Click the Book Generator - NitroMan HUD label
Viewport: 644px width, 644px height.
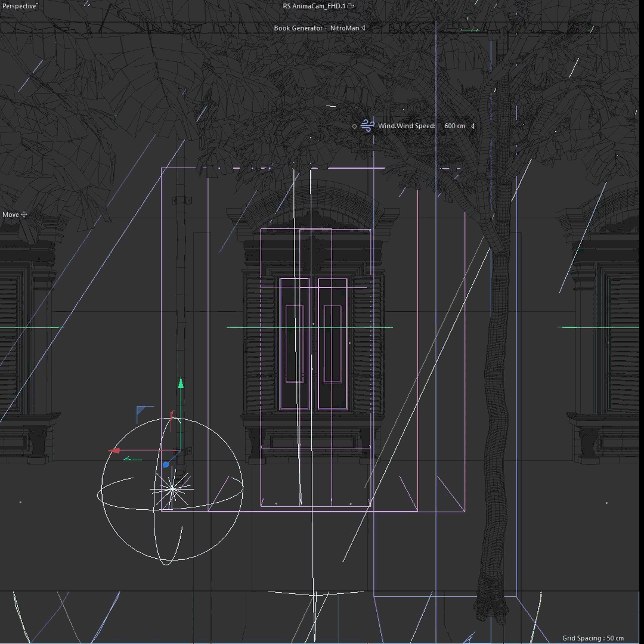tap(316, 28)
